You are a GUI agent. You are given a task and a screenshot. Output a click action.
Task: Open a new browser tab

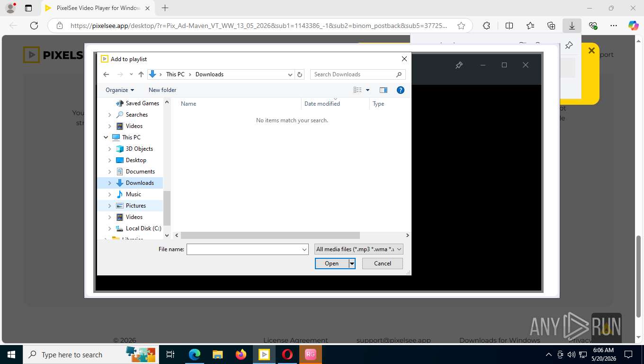165,8
